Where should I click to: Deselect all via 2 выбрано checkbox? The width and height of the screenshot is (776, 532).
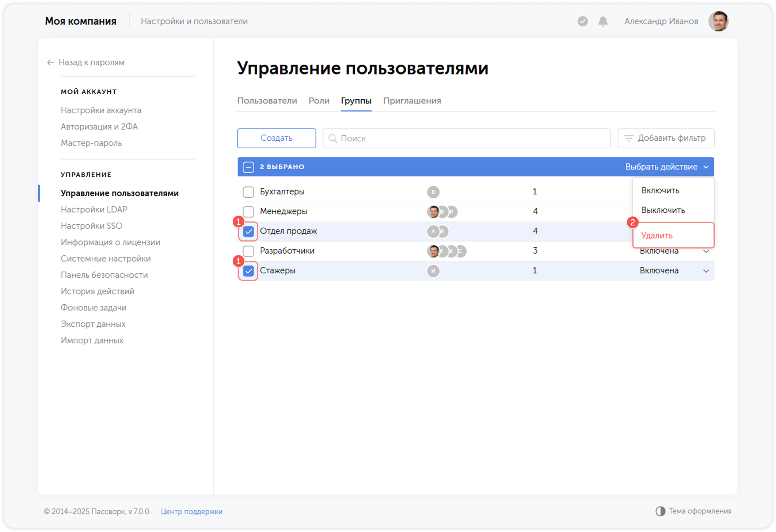coord(248,167)
